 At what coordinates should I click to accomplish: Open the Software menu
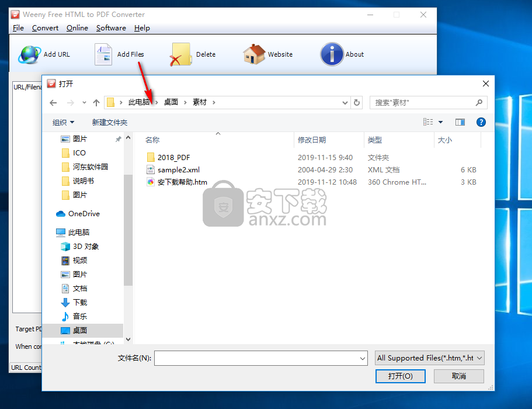point(111,28)
